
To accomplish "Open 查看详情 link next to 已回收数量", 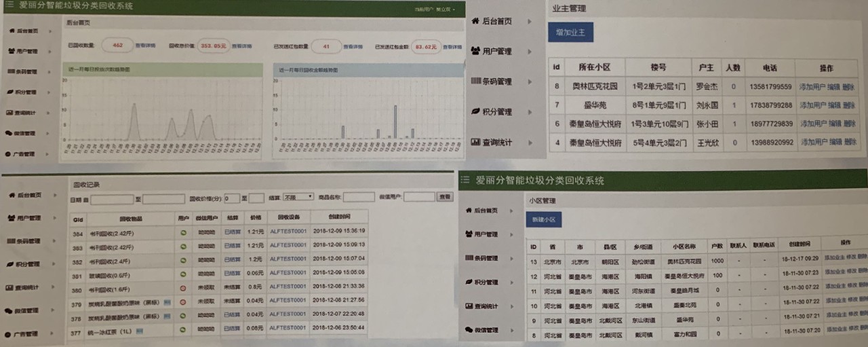I will click(x=145, y=46).
